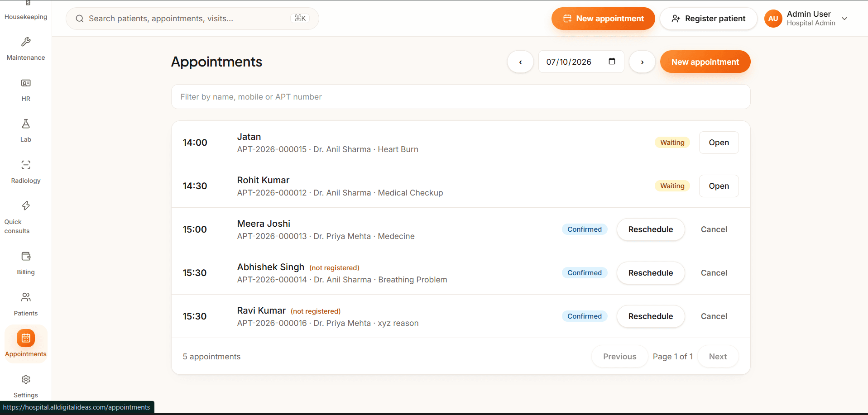Cancel Ravi Kumar's appointment
The height and width of the screenshot is (415, 868).
(x=714, y=316)
